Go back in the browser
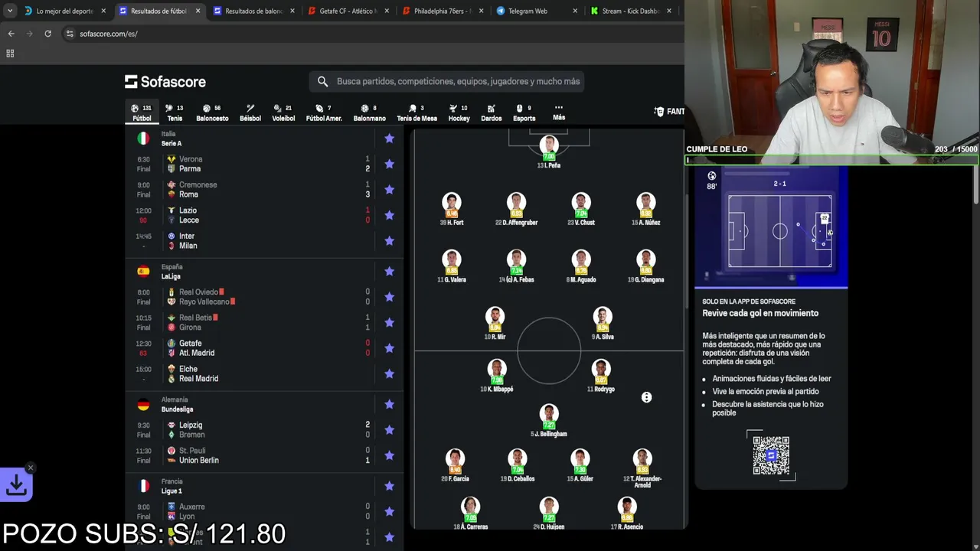The image size is (980, 551). 11,34
